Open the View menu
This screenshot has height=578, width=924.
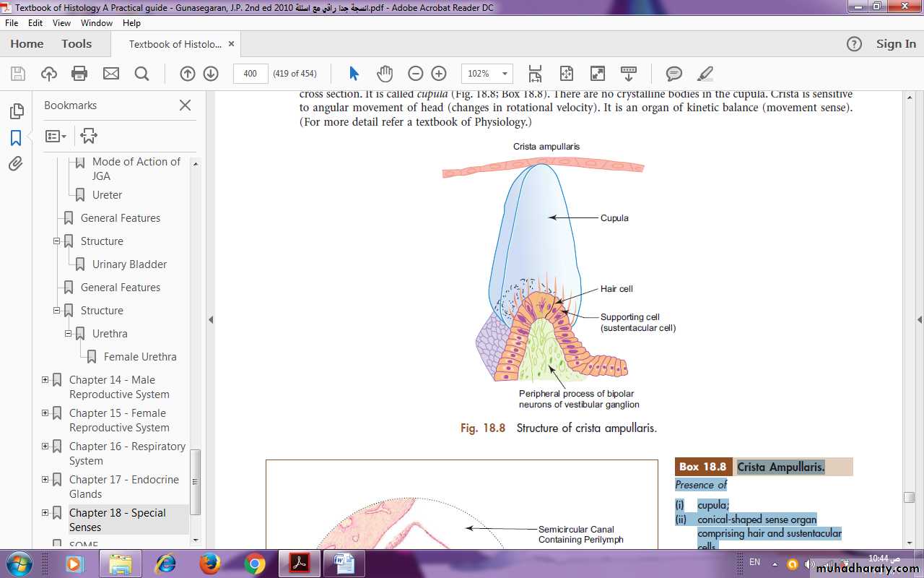click(x=63, y=23)
